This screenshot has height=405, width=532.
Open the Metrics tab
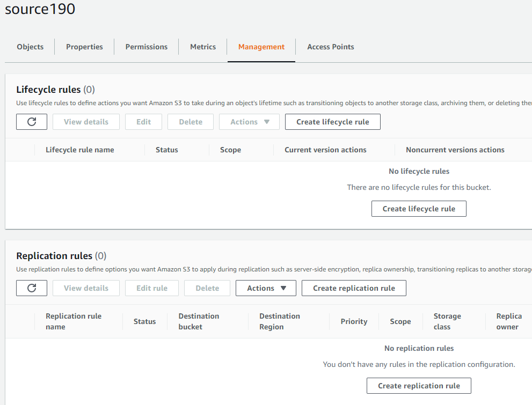pos(203,47)
